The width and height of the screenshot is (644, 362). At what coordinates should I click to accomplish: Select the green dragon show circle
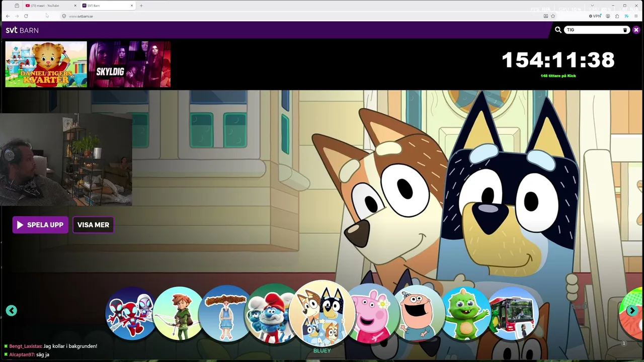(466, 313)
